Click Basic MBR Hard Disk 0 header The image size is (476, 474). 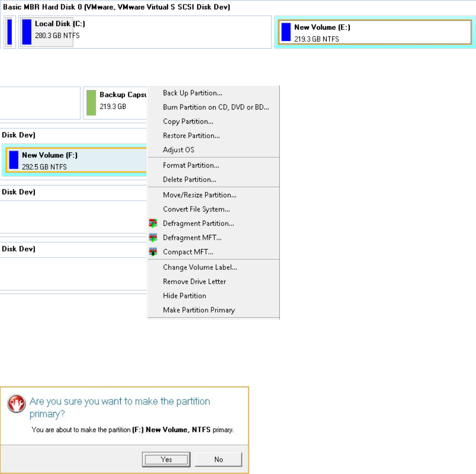pyautogui.click(x=117, y=7)
